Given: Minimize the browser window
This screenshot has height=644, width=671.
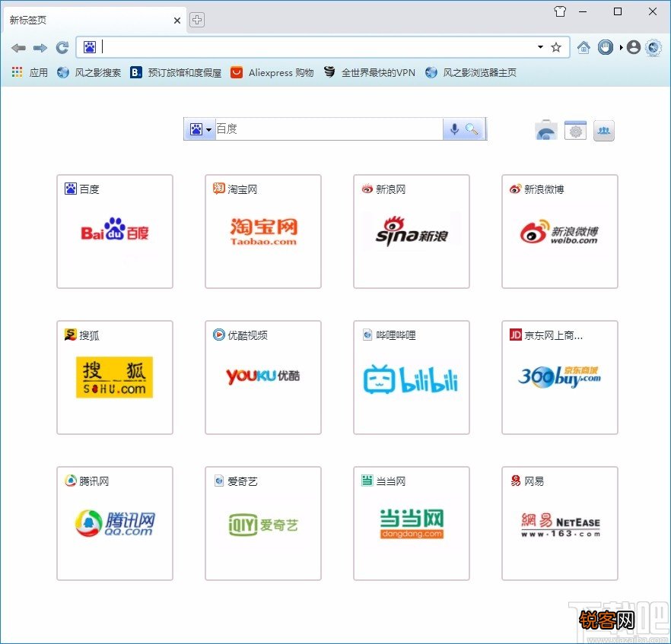Looking at the screenshot, I should tap(583, 11).
